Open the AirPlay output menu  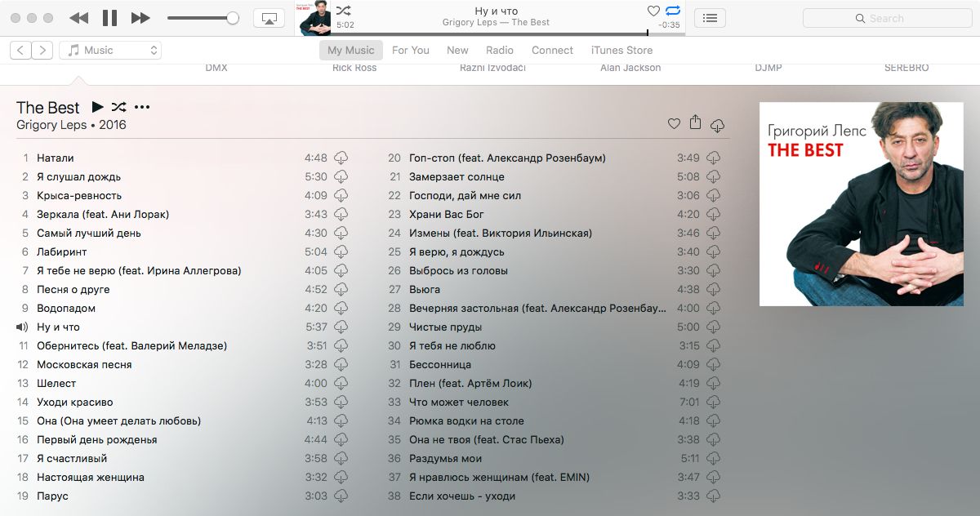click(269, 18)
